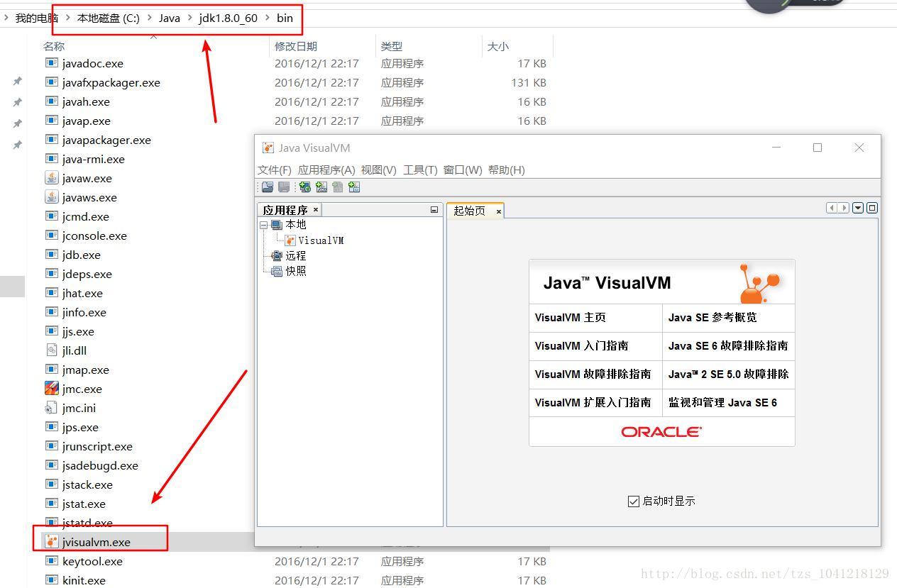Open the 帮助(H) menu

507,170
